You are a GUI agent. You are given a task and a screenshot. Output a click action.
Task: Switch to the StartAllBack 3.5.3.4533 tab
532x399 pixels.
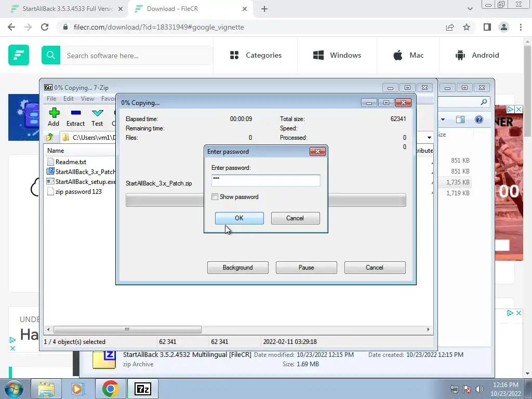tap(67, 9)
